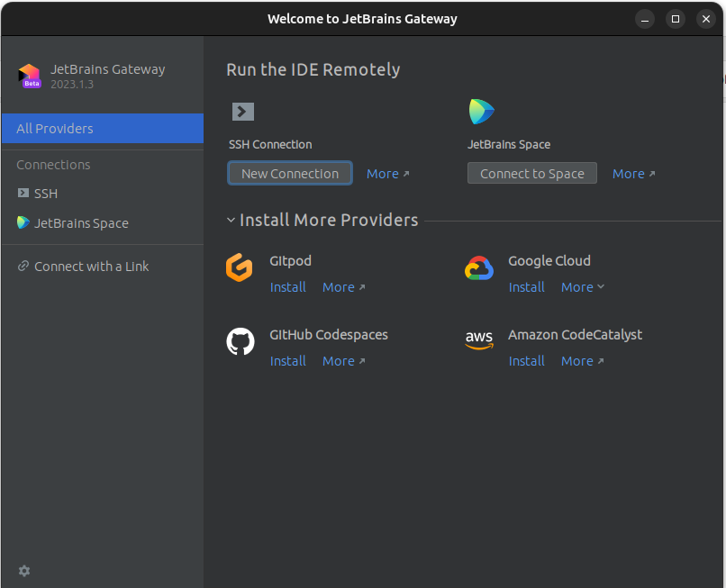726x588 pixels.
Task: Install the Amazon CodeCatalyst provider
Action: (527, 361)
